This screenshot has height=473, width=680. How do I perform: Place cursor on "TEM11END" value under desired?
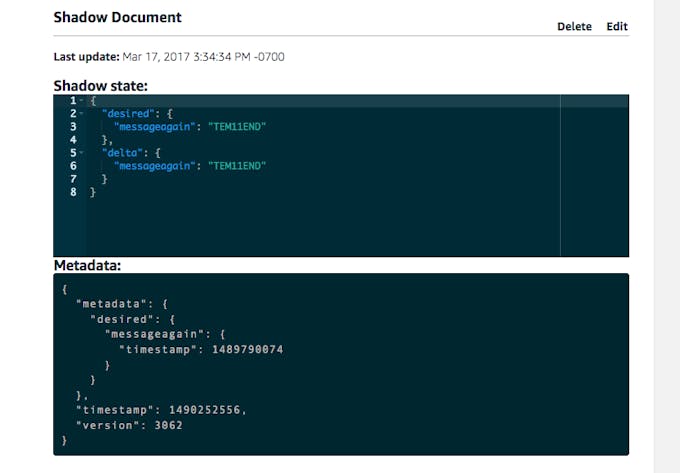237,127
